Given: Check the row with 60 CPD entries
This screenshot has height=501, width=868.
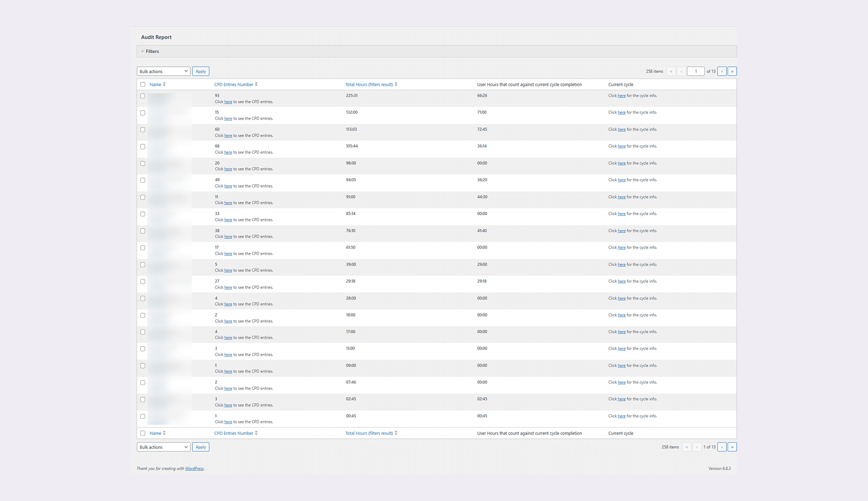Looking at the screenshot, I should [x=143, y=130].
